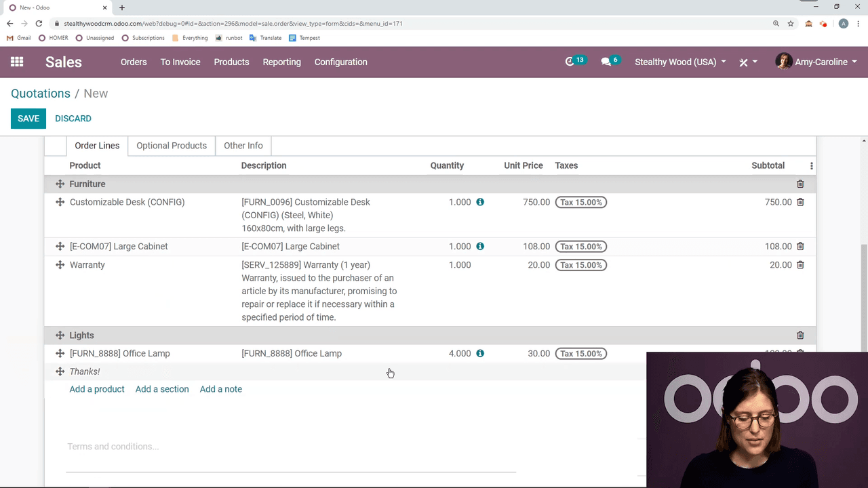Open the Reporting menu

click(281, 62)
